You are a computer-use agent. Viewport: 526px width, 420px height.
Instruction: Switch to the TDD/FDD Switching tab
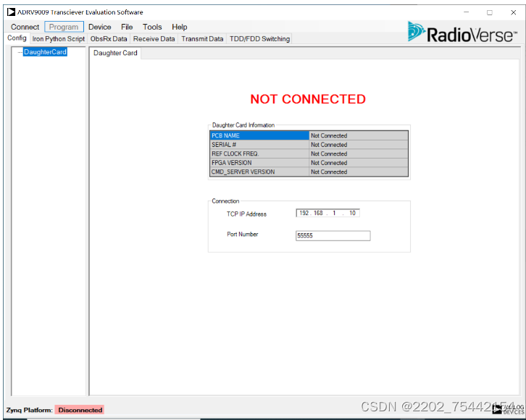pos(259,39)
